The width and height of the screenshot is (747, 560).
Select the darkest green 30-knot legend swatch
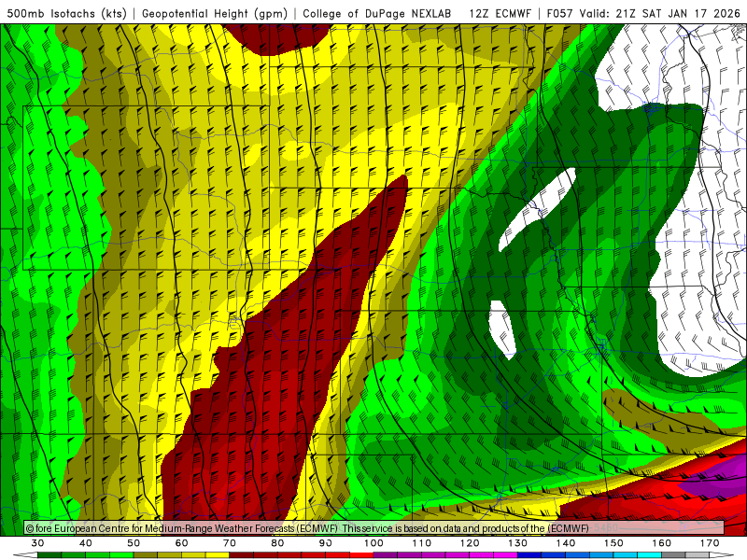(49, 555)
